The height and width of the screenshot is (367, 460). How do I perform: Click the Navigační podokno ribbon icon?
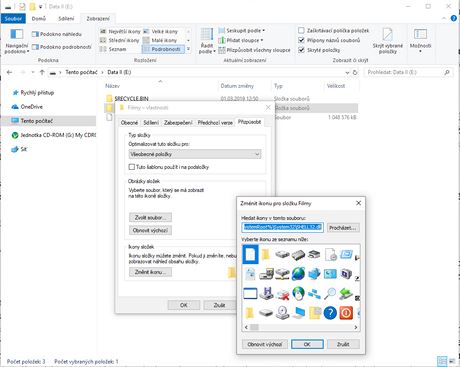tap(16, 35)
